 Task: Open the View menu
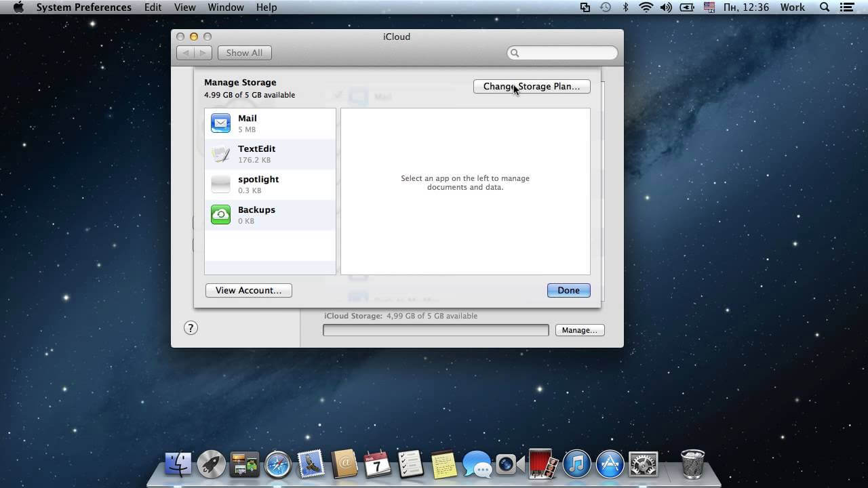click(184, 7)
